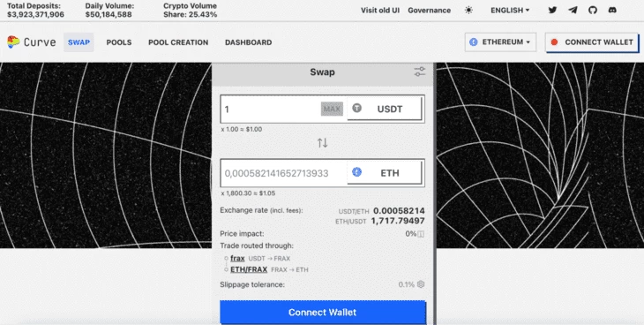Open the ETH token selector
Image resolution: width=644 pixels, height=325 pixels.
(385, 173)
